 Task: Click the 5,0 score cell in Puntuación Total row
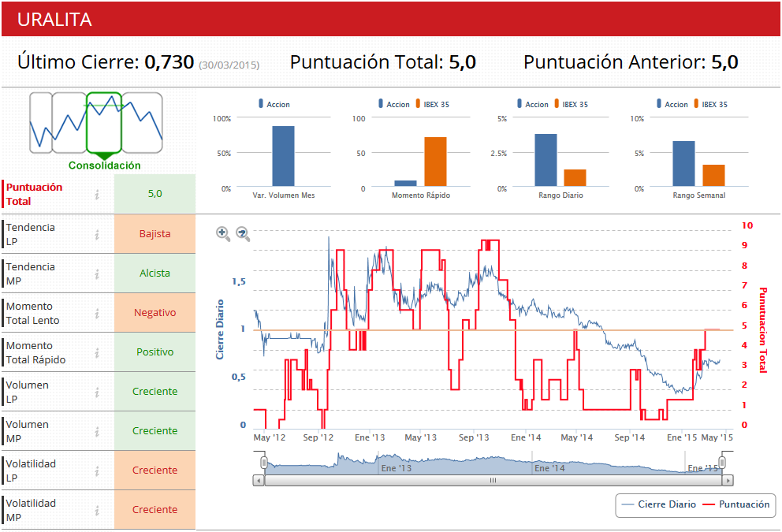(x=155, y=193)
